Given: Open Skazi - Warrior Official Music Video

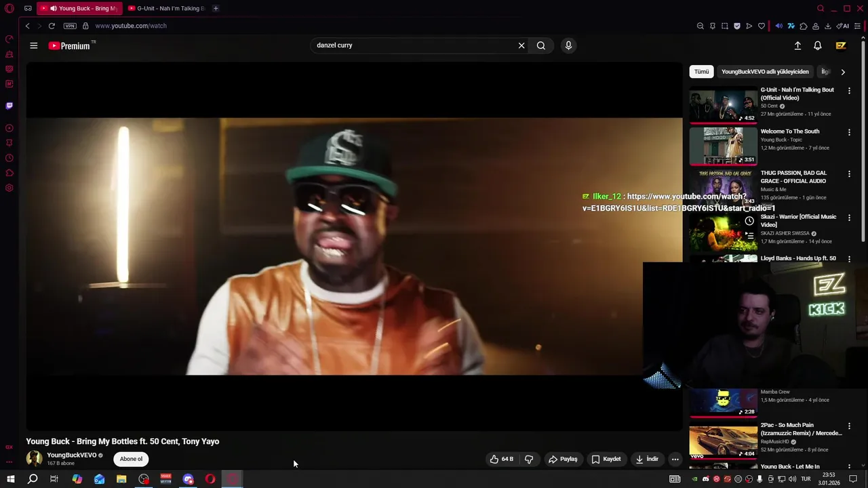Looking at the screenshot, I should (798, 221).
